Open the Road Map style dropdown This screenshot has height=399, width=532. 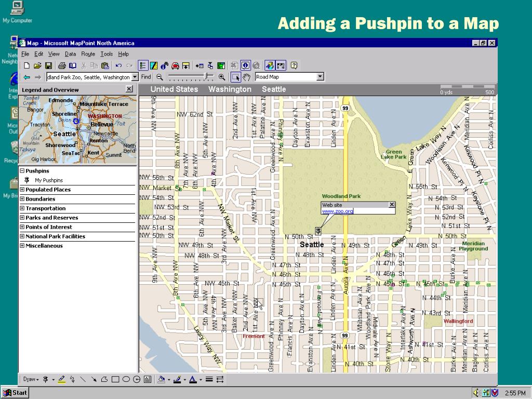[x=320, y=77]
